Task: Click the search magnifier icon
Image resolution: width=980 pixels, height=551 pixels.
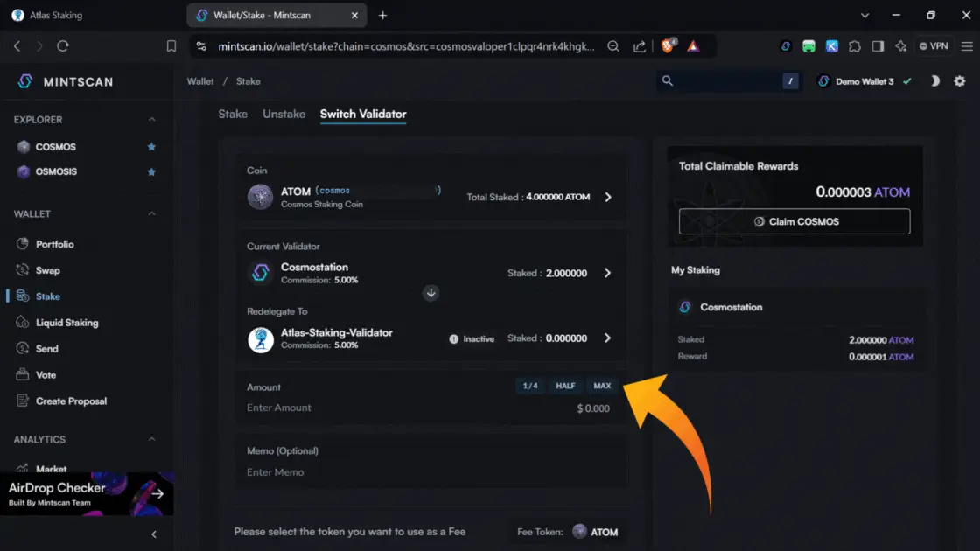Action: point(668,81)
